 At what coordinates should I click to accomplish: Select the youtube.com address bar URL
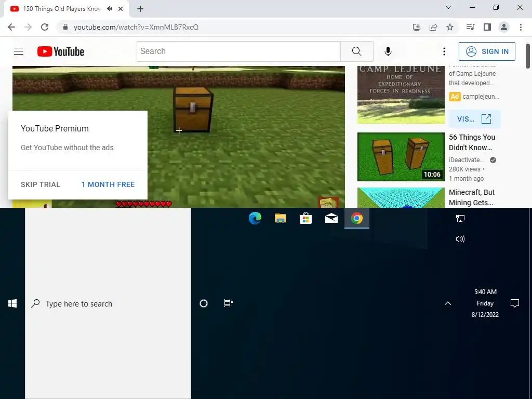point(136,27)
